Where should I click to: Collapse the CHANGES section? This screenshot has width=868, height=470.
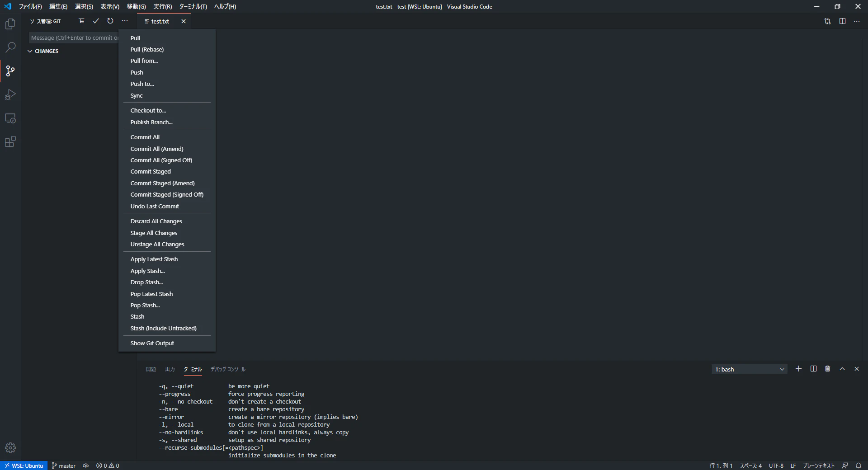[x=30, y=51]
